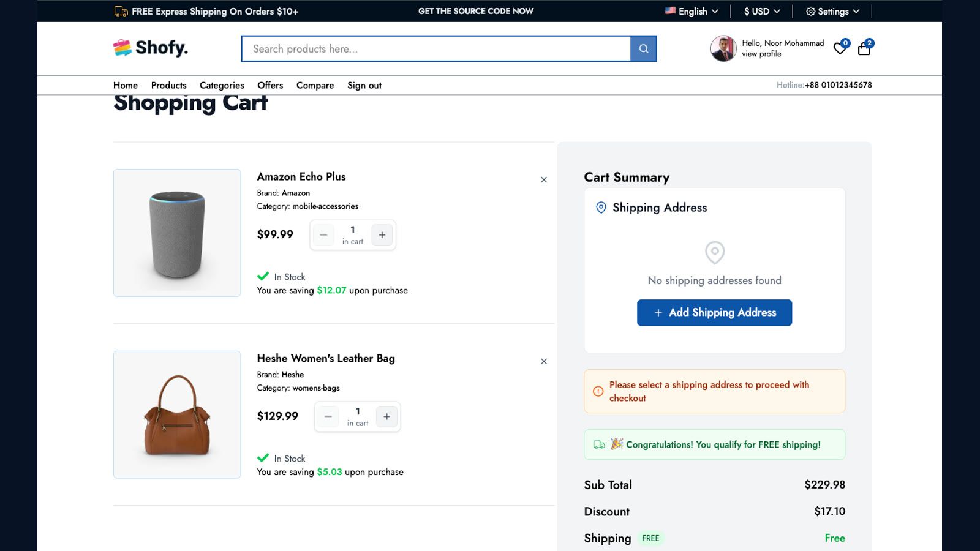Open the USD currency dropdown

(x=762, y=11)
